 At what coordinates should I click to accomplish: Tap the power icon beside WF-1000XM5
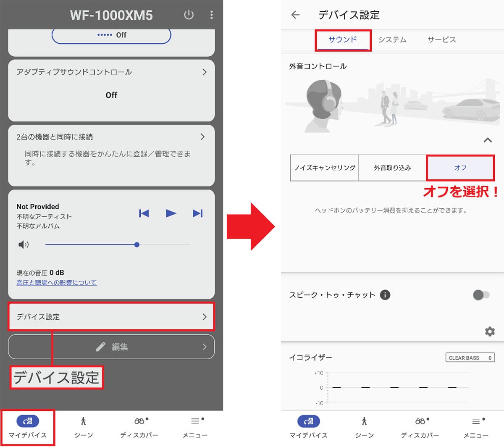point(189,15)
